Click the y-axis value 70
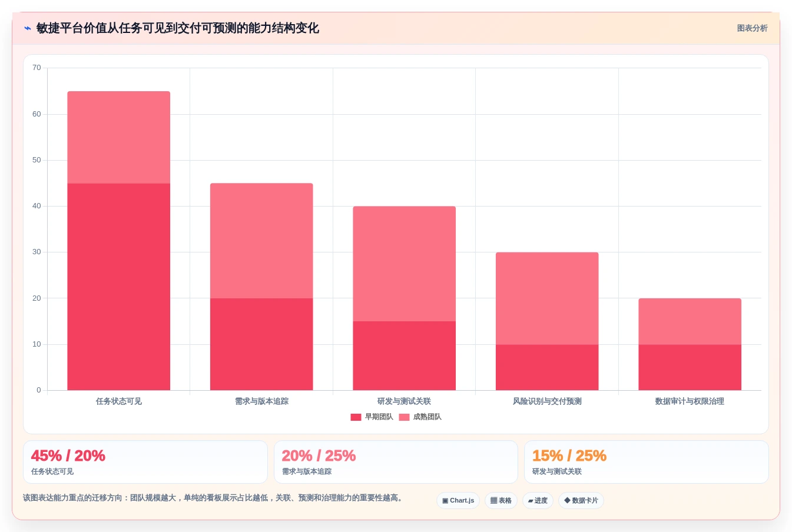 click(37, 68)
